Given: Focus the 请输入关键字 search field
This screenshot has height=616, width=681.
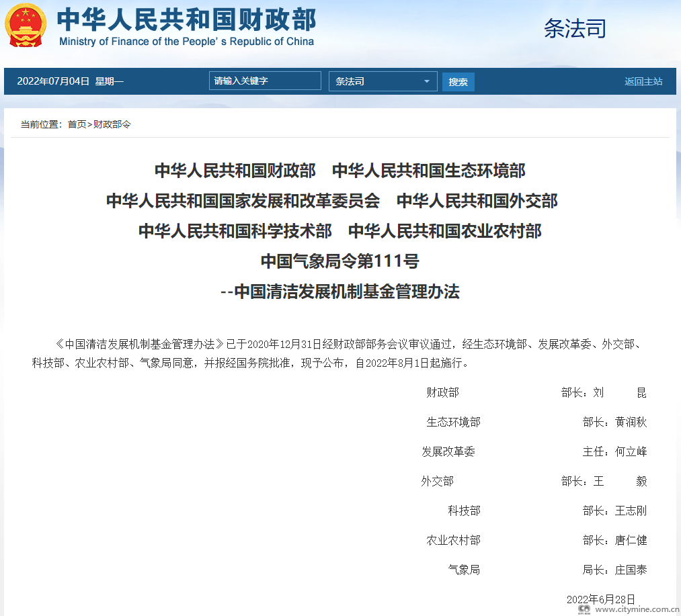Looking at the screenshot, I should [265, 81].
